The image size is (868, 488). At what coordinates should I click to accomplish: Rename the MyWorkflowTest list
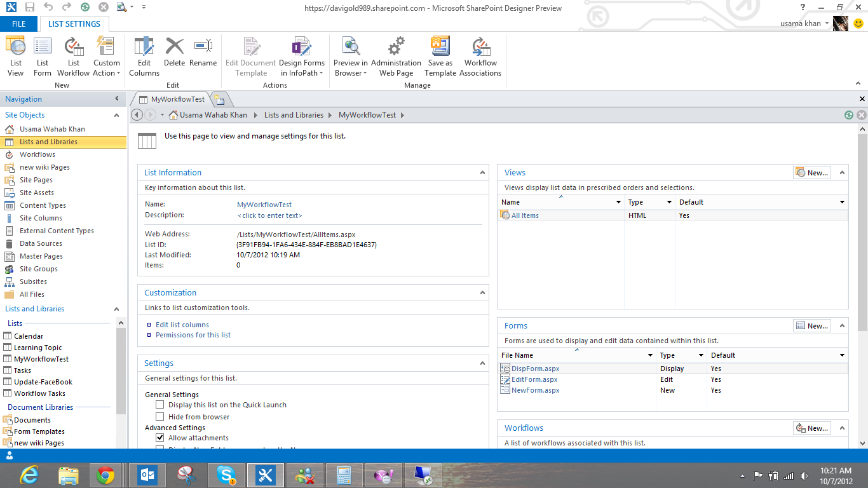pos(203,55)
